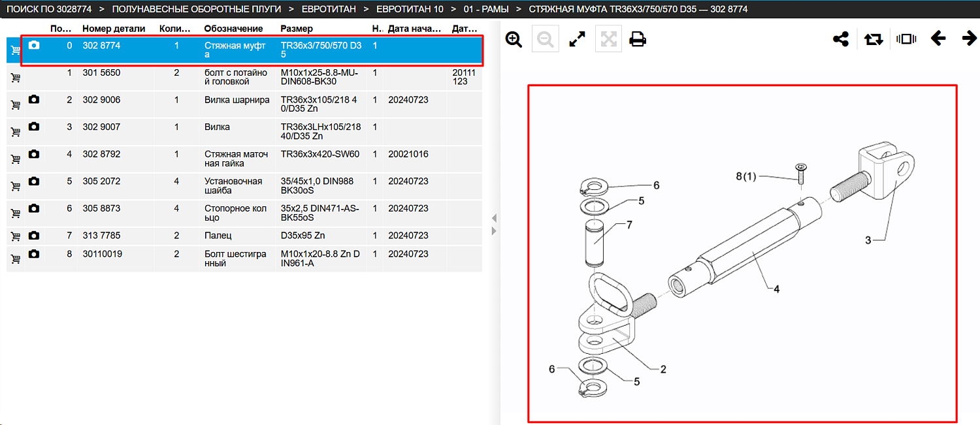The image size is (980, 425).
Task: Sort by Обозначение column header
Action: pos(233,29)
